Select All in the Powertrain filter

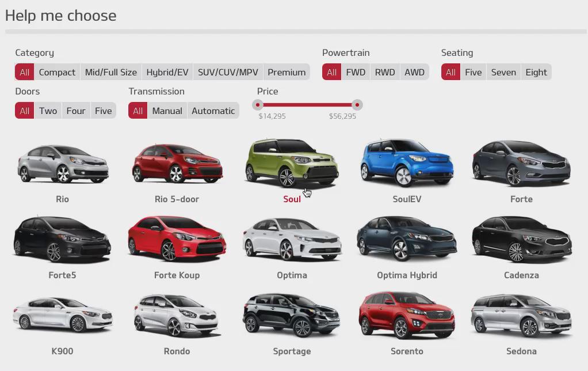[331, 72]
